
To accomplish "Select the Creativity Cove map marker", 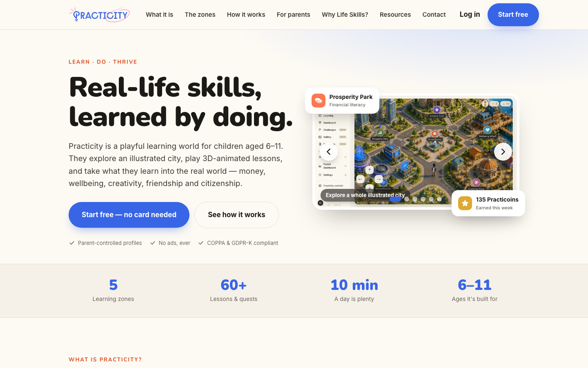I will [x=476, y=182].
